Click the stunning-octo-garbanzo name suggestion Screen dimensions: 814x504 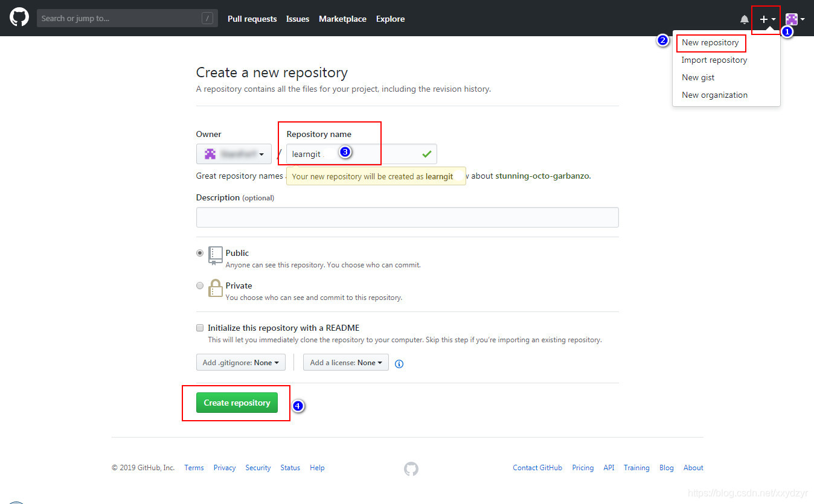click(x=543, y=176)
